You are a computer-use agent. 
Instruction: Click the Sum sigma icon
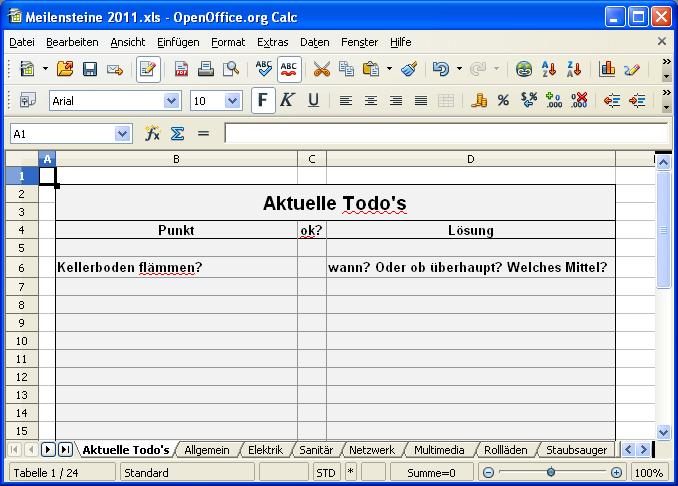177,133
